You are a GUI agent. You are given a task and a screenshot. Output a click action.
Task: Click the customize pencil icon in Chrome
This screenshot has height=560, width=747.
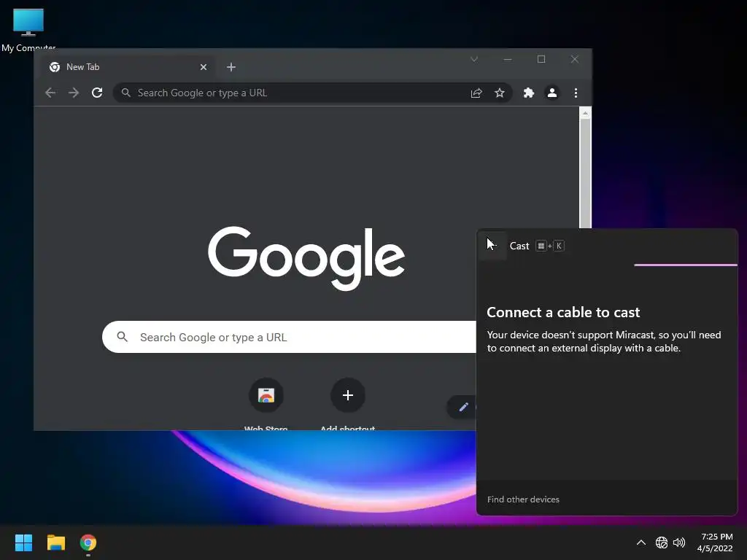coord(463,407)
